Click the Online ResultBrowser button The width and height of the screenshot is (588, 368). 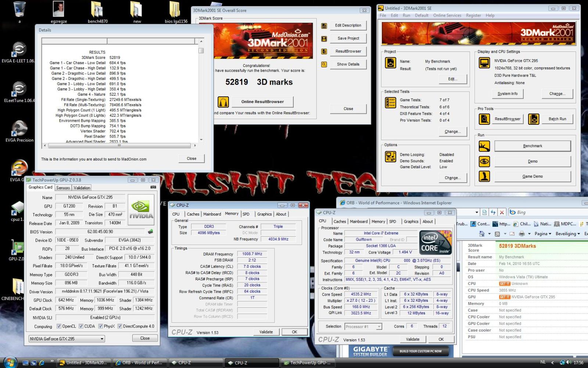[x=262, y=102]
